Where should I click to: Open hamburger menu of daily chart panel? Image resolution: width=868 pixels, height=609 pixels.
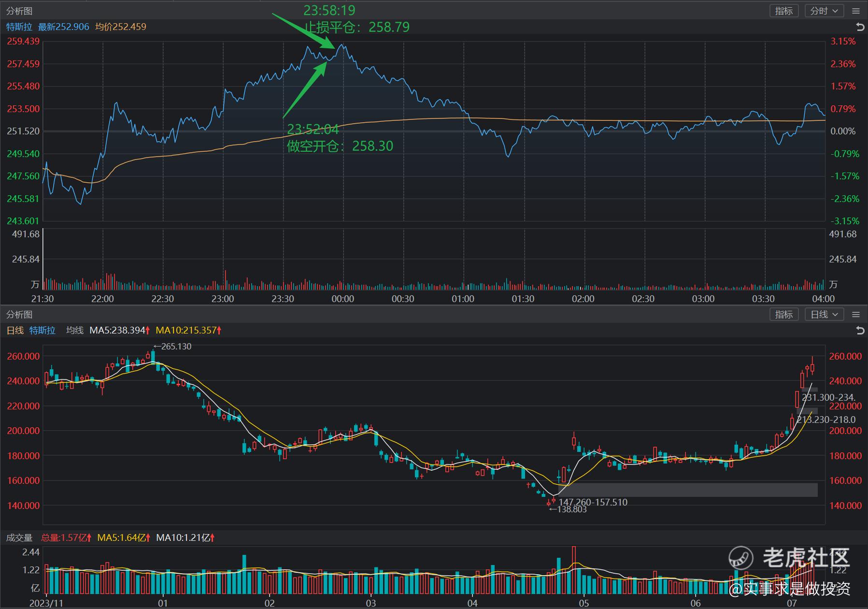[856, 314]
